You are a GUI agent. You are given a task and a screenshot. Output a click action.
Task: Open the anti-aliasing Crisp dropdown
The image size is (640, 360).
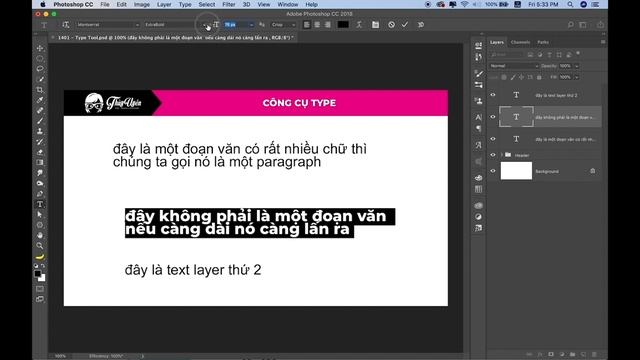284,25
